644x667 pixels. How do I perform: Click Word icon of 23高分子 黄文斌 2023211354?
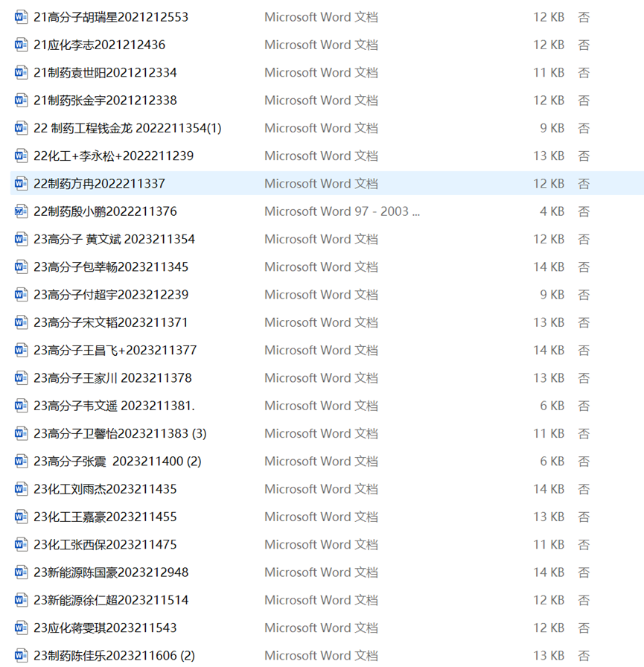click(22, 239)
